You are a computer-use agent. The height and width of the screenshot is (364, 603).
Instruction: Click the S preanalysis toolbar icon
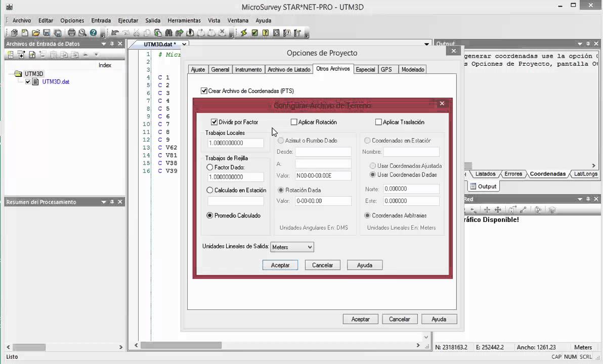tap(276, 33)
